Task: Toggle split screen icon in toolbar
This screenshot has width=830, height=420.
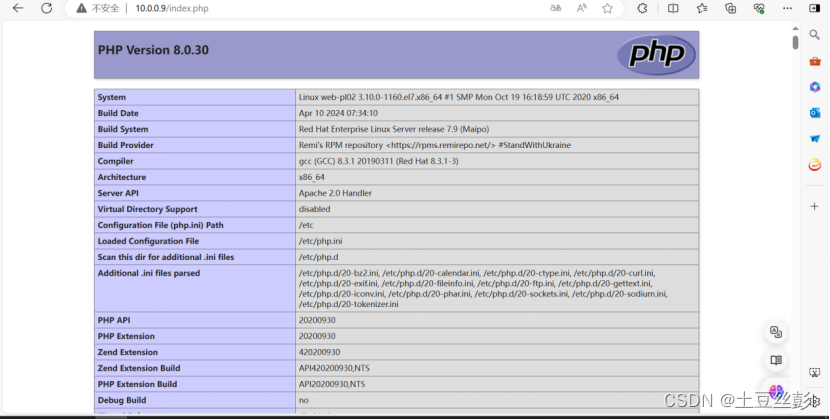Action: point(673,8)
